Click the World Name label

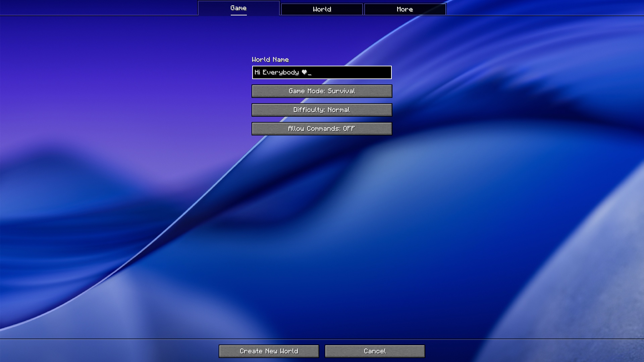click(x=270, y=60)
